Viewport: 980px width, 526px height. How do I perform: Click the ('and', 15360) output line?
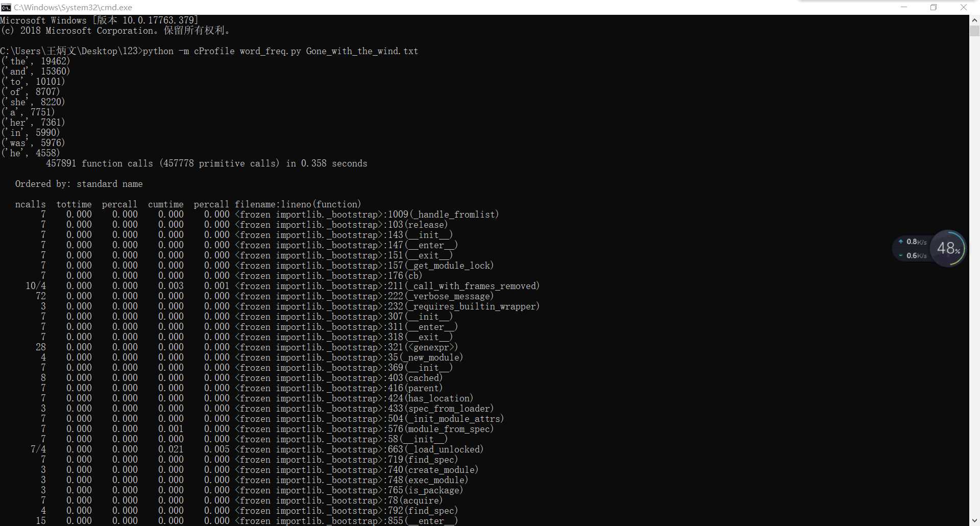click(35, 71)
